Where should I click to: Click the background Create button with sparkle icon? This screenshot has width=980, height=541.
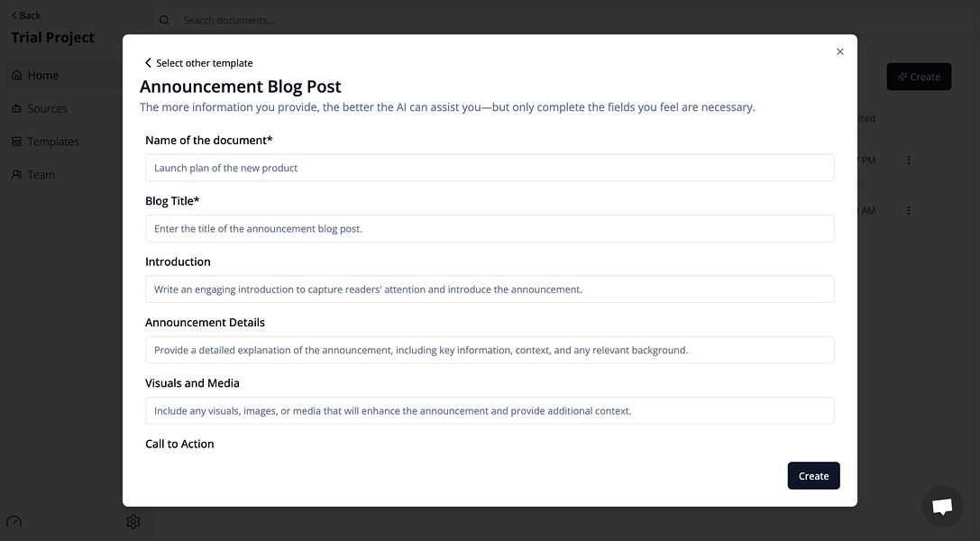pos(919,77)
